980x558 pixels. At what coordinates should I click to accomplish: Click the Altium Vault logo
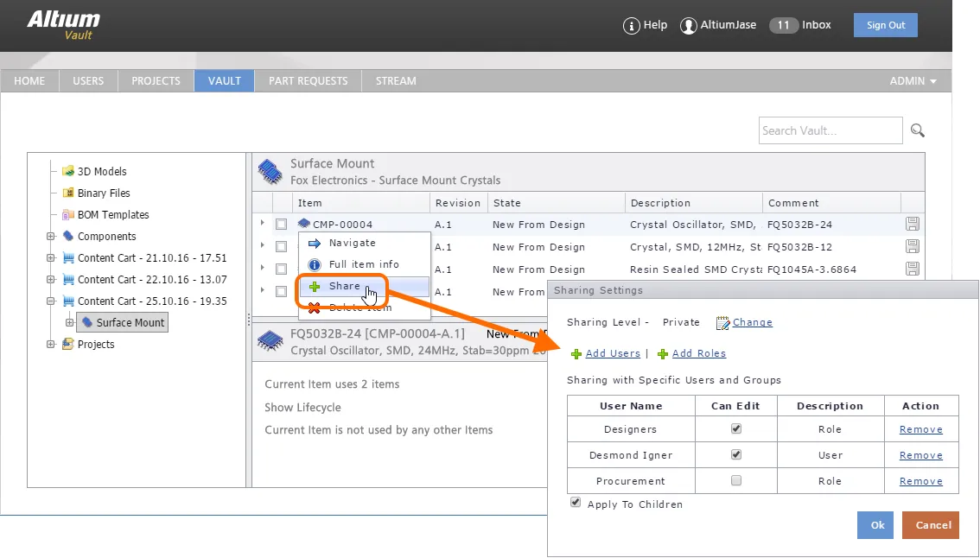63,26
